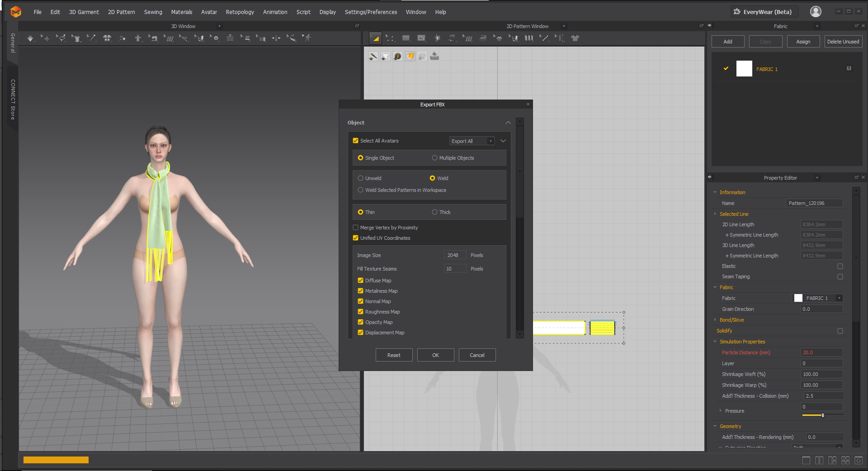This screenshot has height=471, width=868.
Task: Select the walking-figure Animation tool icon
Action: point(307,38)
